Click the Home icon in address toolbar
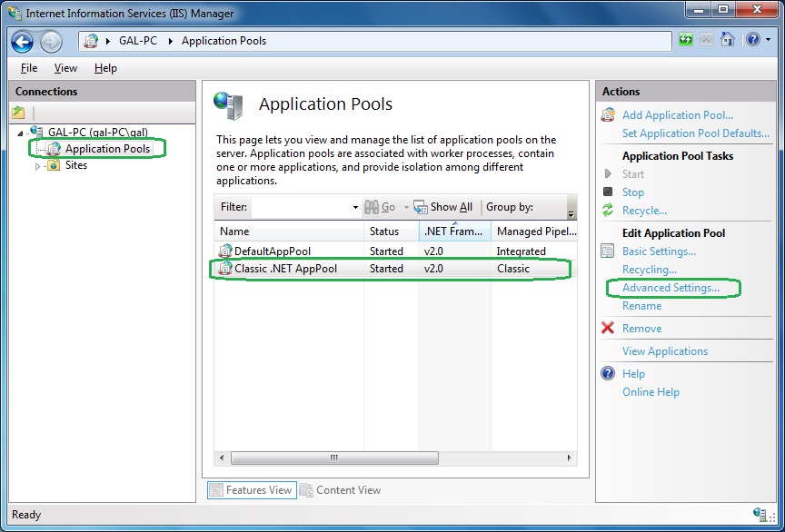 point(727,40)
